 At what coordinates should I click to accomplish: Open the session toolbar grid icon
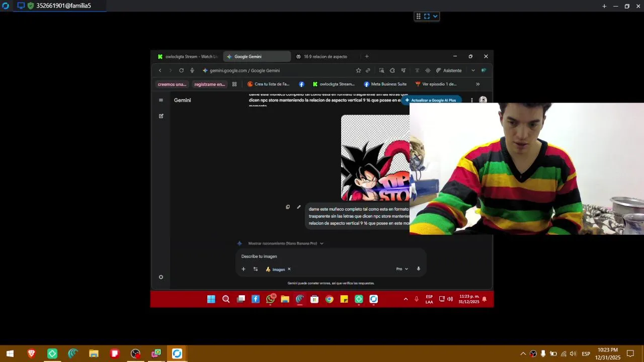point(418,16)
